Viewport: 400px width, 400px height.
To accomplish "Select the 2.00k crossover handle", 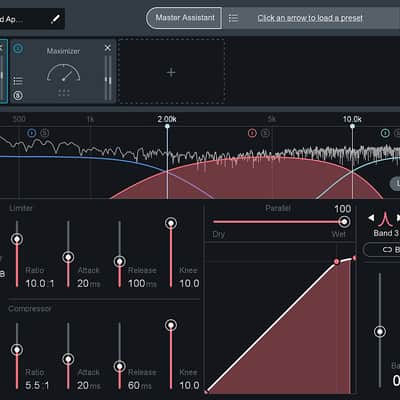I will [x=167, y=126].
